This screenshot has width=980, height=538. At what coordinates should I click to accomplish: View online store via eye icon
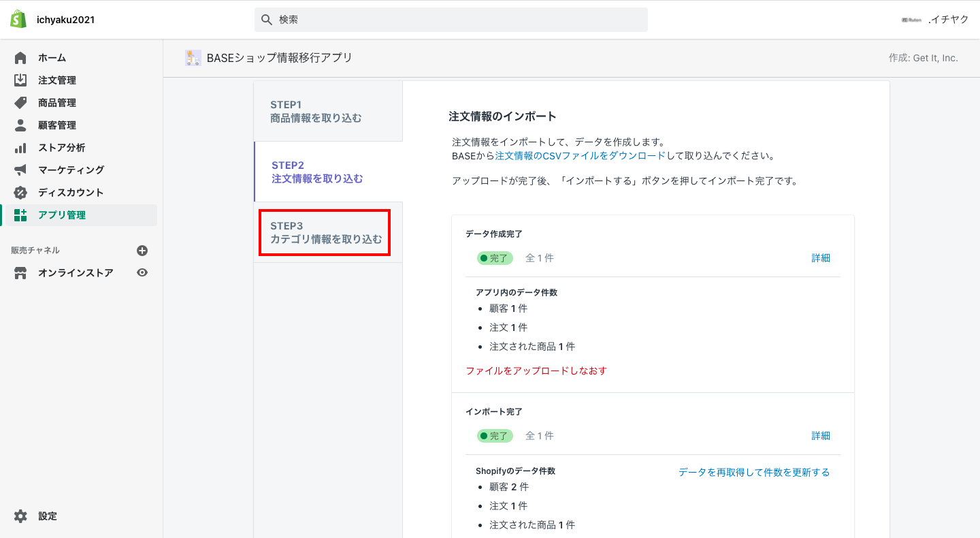[x=142, y=272]
